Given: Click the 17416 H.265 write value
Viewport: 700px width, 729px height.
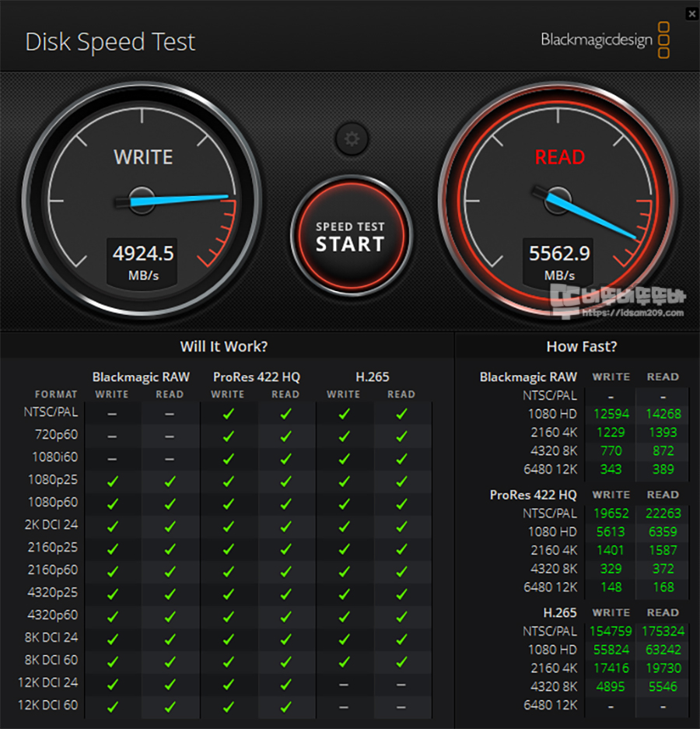Looking at the screenshot, I should click(611, 668).
